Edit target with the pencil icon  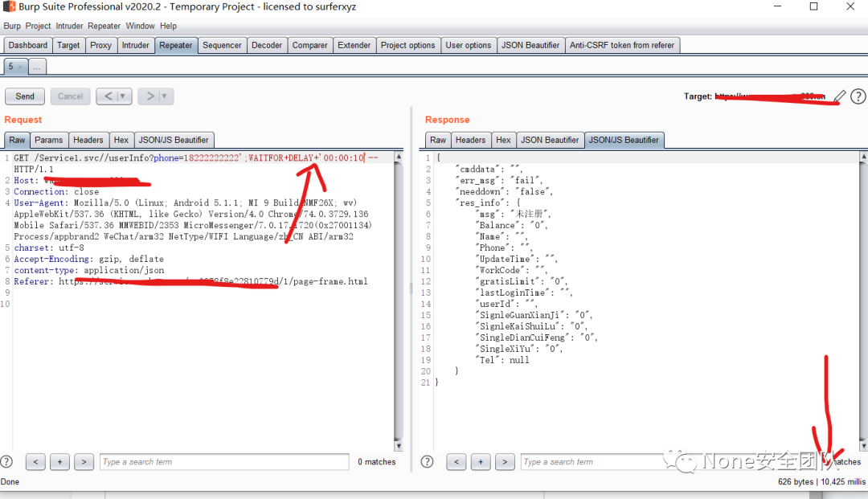click(841, 96)
